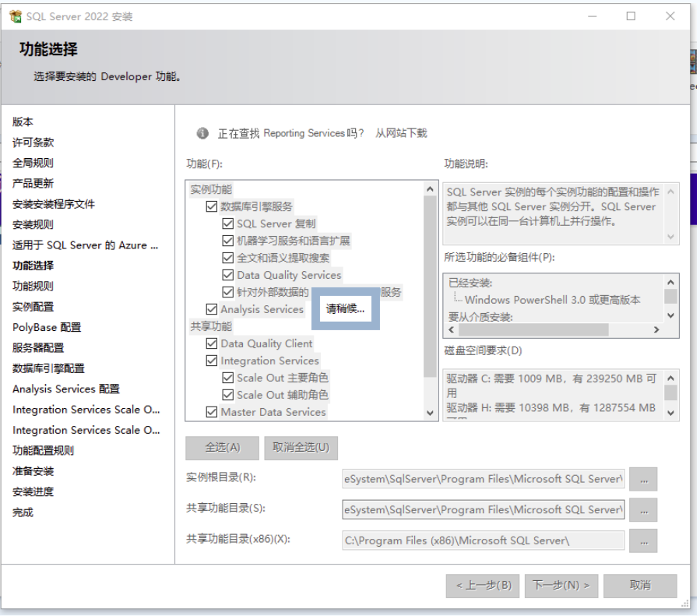
Task: Uncheck 数据库引擎服务 checkbox
Action: pos(212,206)
